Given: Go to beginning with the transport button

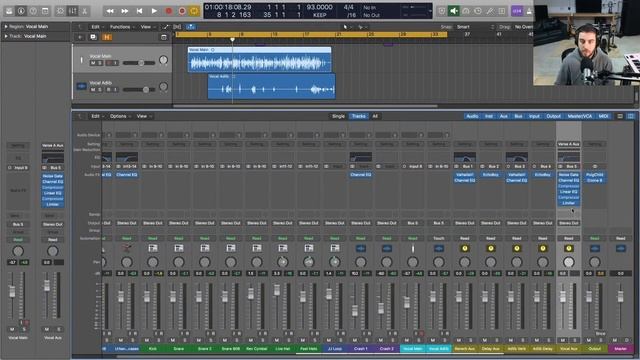Looking at the screenshot, I should pyautogui.click(x=139, y=11).
